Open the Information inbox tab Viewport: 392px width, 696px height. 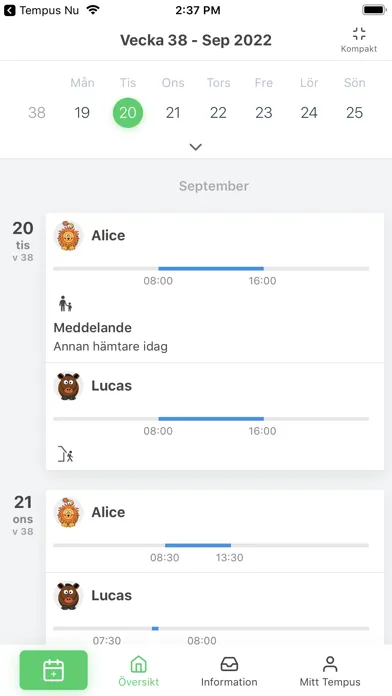[x=229, y=671]
